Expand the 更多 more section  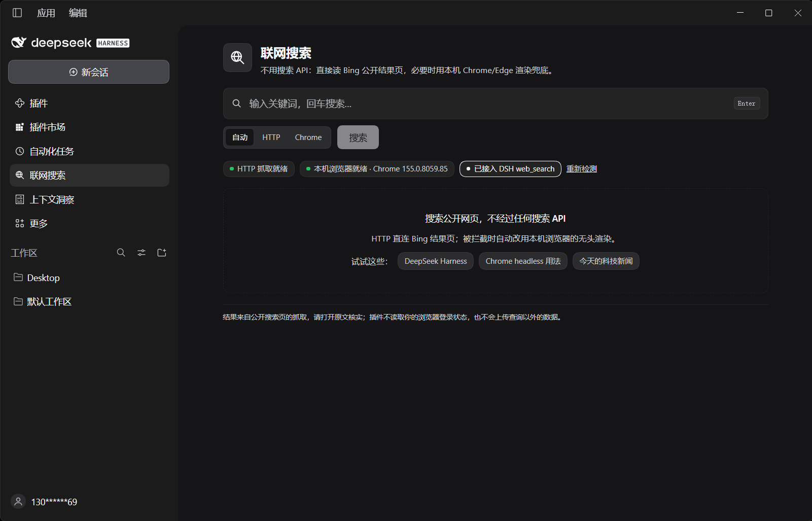pyautogui.click(x=89, y=223)
